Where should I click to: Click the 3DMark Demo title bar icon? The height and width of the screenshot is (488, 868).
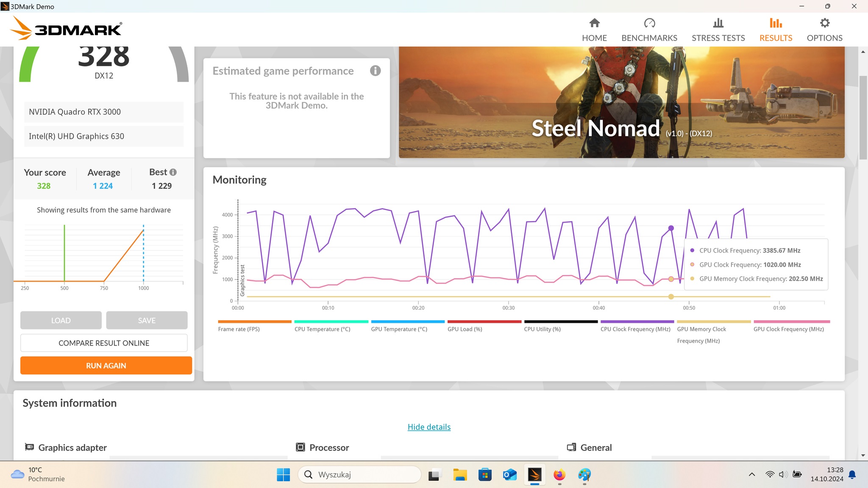5,6
